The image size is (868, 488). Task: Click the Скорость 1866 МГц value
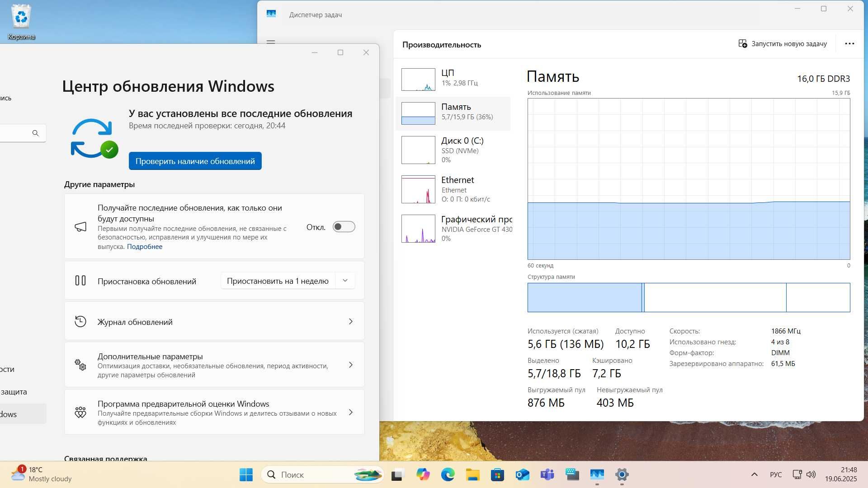(x=786, y=331)
